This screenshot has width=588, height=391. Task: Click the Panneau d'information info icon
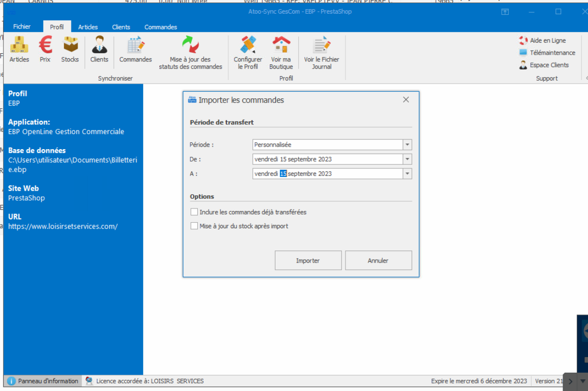[x=11, y=381]
